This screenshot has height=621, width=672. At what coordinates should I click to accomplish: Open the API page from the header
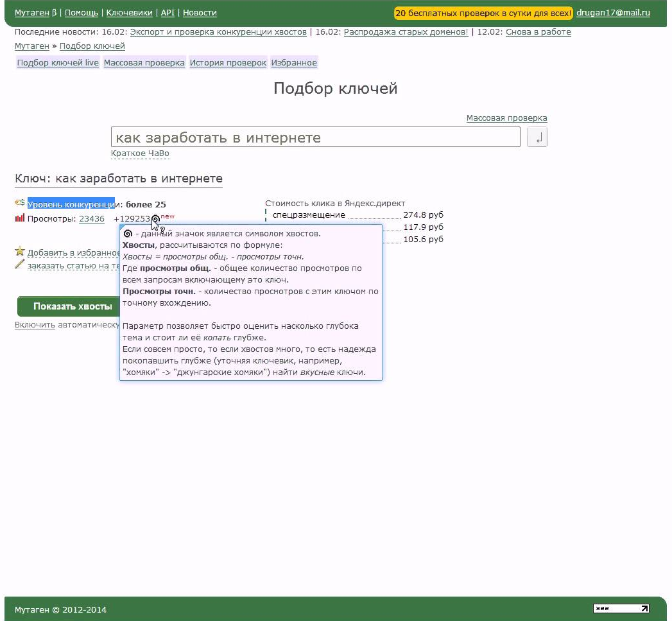pyautogui.click(x=168, y=13)
